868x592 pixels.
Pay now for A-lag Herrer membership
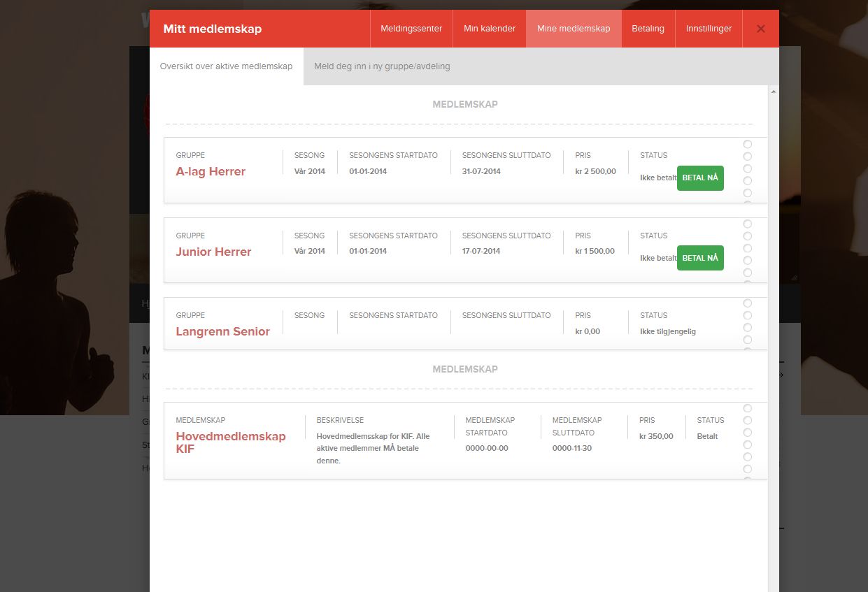(x=700, y=178)
